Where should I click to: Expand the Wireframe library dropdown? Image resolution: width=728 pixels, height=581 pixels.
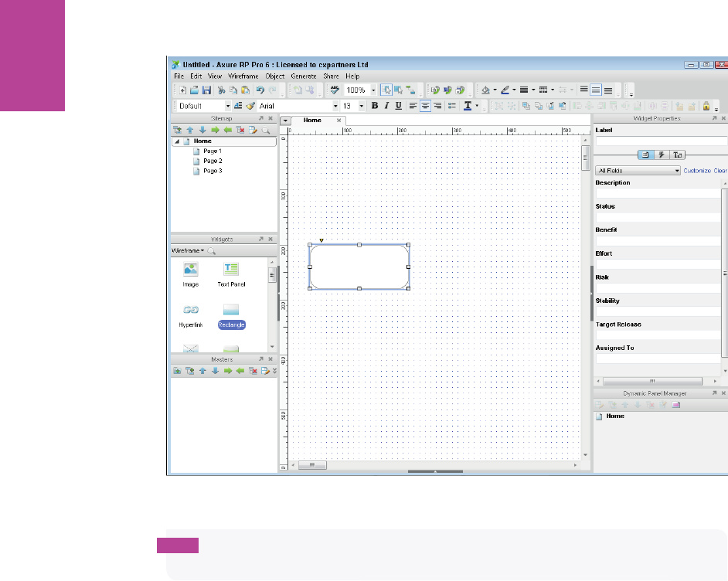tap(188, 250)
